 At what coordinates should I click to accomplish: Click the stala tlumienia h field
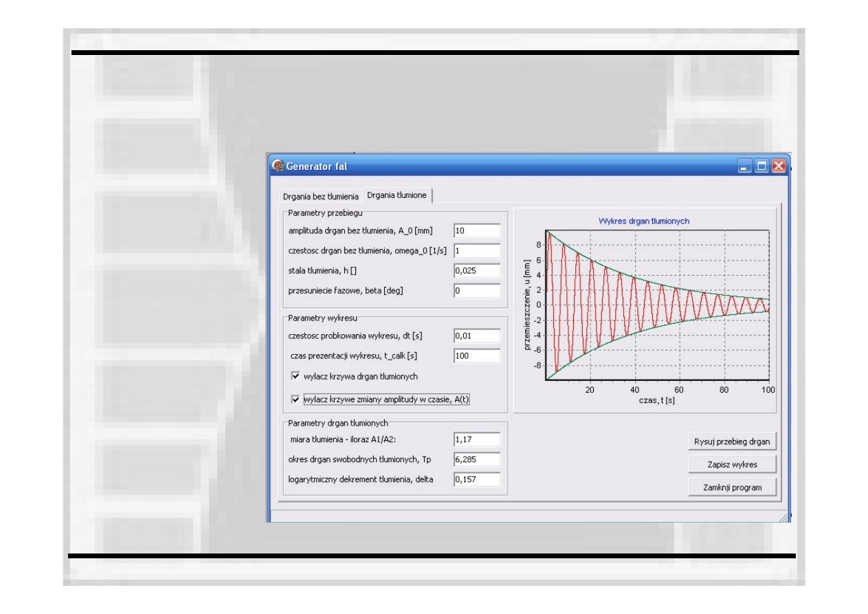pos(477,271)
